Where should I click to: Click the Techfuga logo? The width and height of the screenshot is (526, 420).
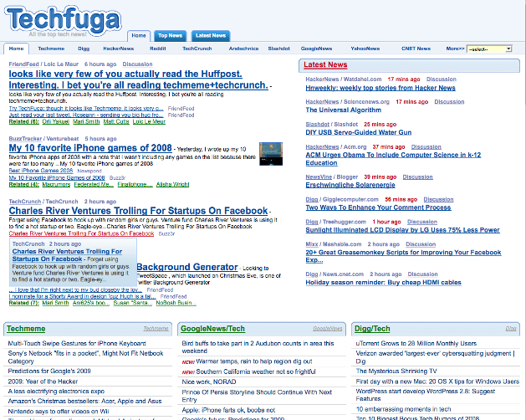click(x=63, y=21)
